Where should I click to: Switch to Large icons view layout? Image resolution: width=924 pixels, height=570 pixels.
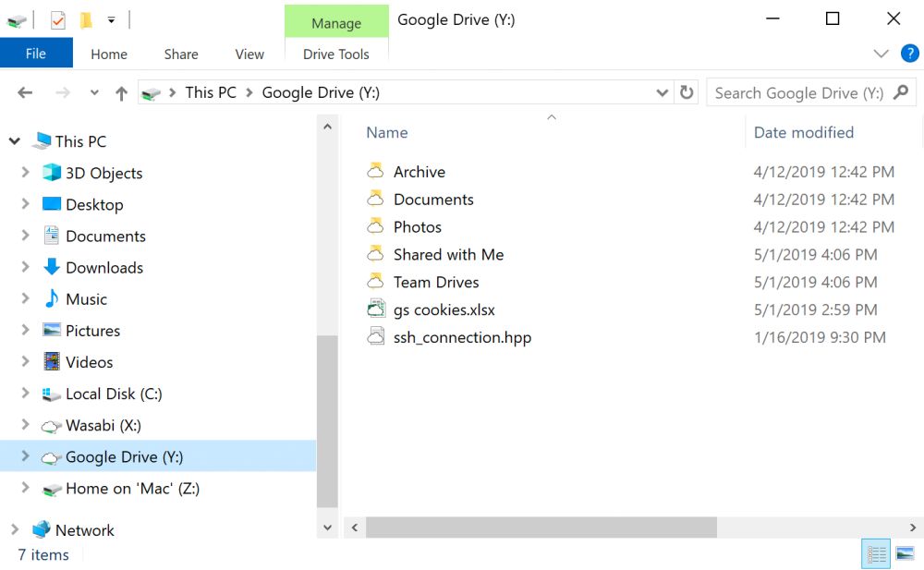point(906,554)
